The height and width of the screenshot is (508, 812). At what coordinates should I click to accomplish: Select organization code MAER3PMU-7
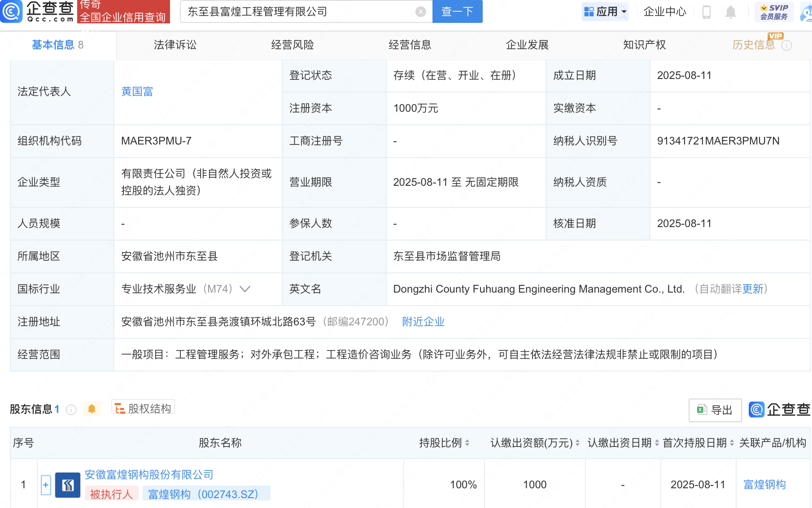156,141
